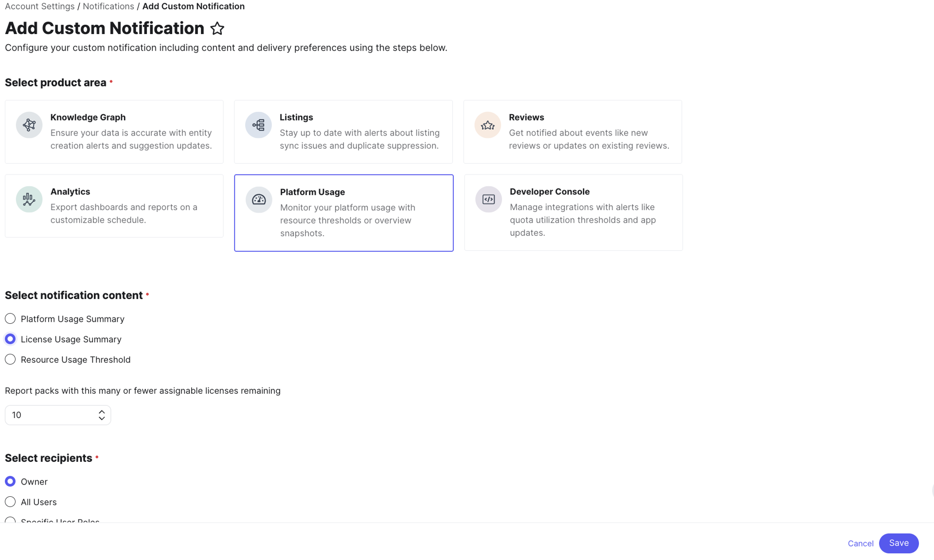Open Account Settings breadcrumb link

(x=40, y=6)
